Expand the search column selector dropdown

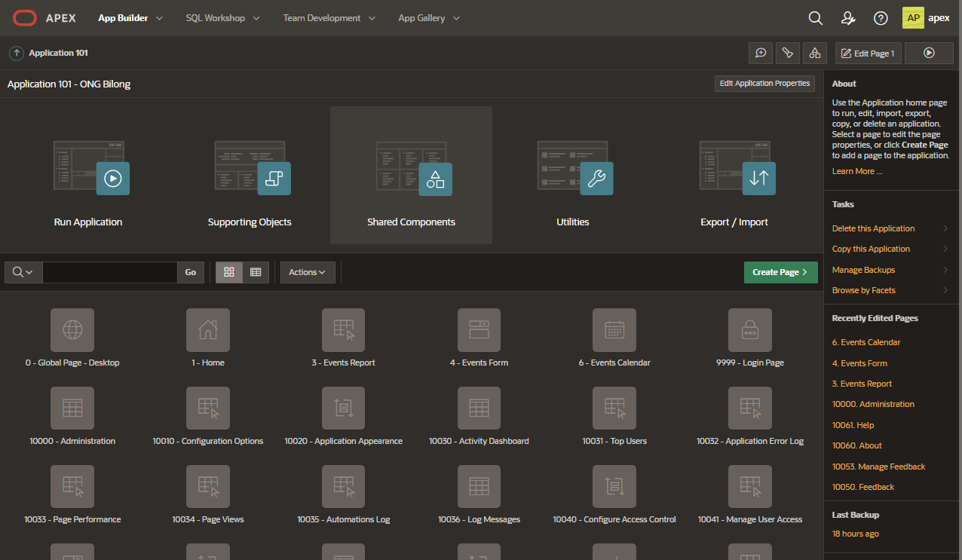pos(23,272)
